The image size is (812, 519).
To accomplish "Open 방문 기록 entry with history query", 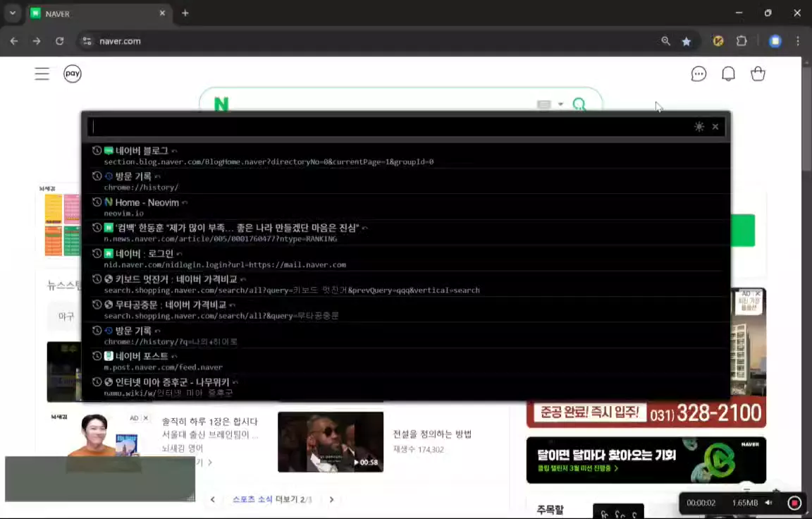I will tap(406, 336).
